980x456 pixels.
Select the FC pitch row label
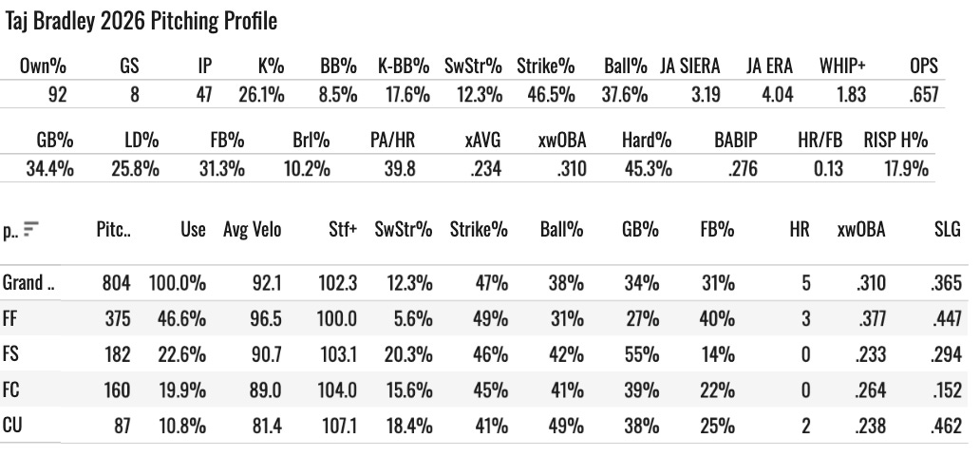[10, 389]
